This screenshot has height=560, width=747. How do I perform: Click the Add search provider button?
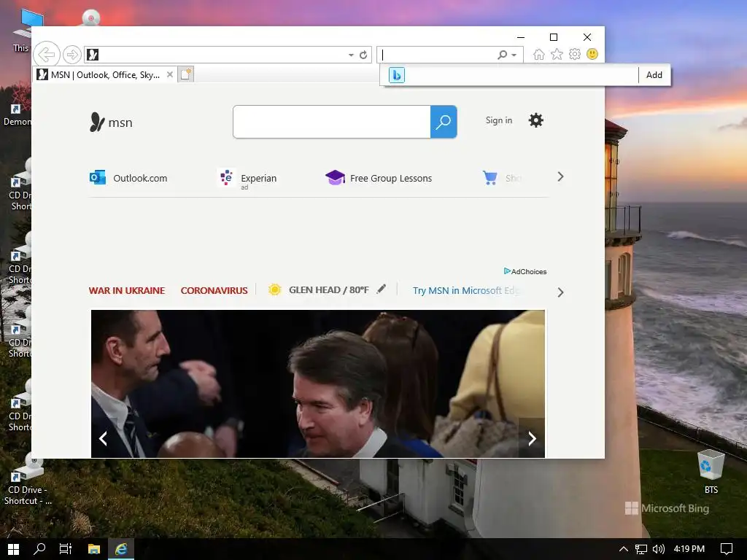[654, 75]
